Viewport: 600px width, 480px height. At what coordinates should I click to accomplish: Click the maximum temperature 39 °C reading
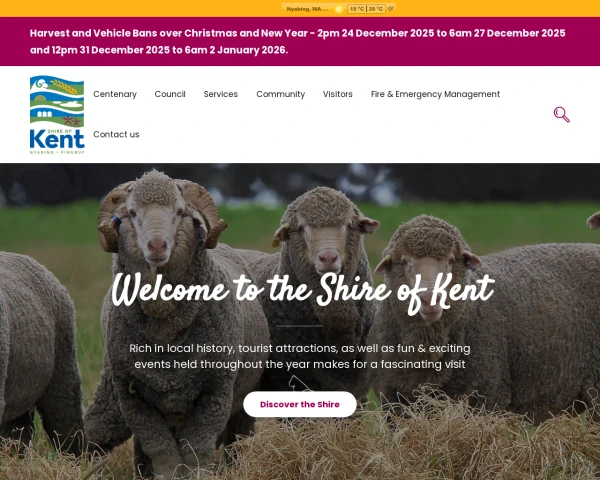(376, 9)
